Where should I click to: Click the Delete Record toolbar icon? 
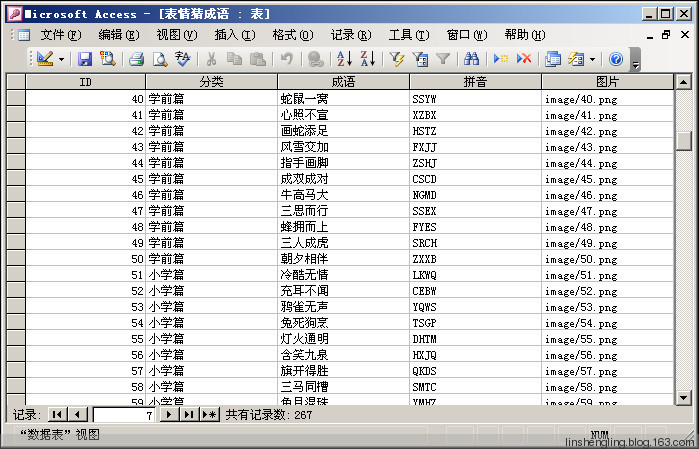coord(524,59)
